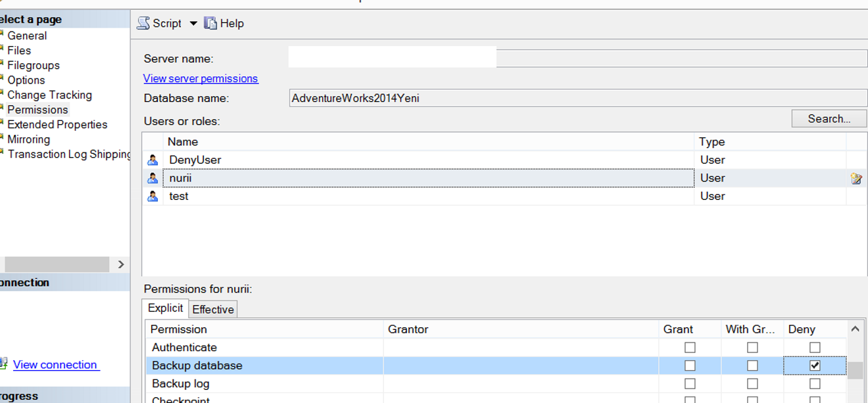Click the Grant column header
The width and height of the screenshot is (868, 403).
click(x=690, y=329)
